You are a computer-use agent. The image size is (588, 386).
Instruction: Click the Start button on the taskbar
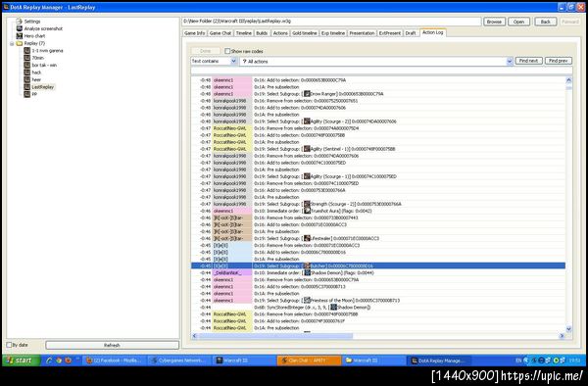[x=22, y=361]
